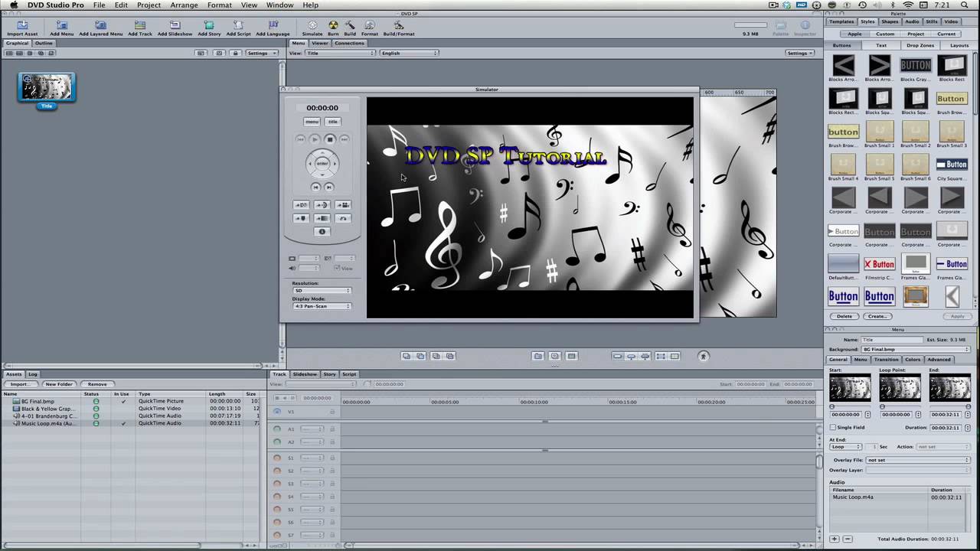The height and width of the screenshot is (551, 980).
Task: Stop playback in the Simulator remote
Action: (330, 139)
